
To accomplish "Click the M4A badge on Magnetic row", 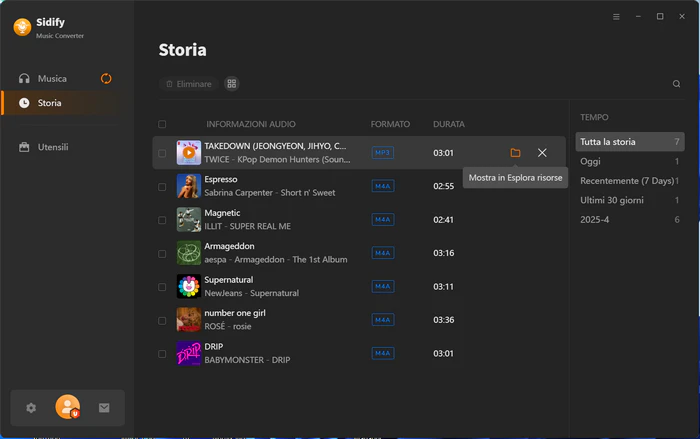I will 383,220.
